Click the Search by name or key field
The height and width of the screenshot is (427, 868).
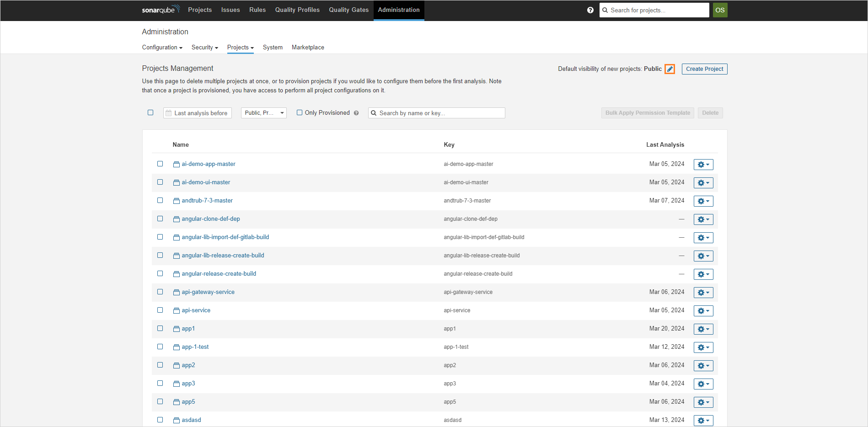pos(436,112)
